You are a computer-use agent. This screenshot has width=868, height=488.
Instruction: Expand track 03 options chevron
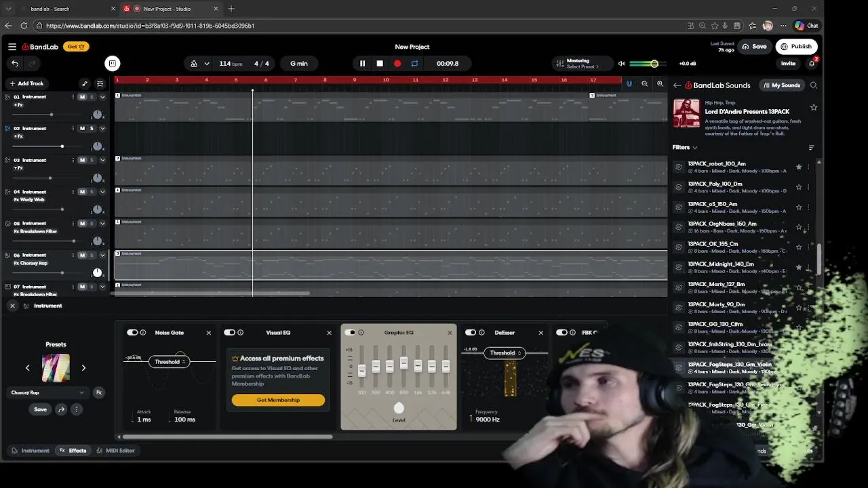pos(102,161)
